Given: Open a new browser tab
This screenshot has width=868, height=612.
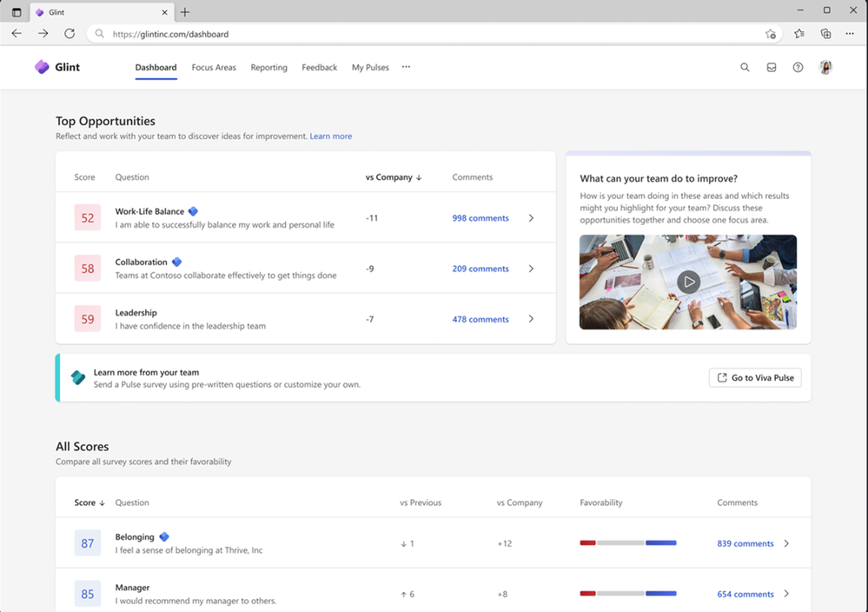Looking at the screenshot, I should click(185, 11).
